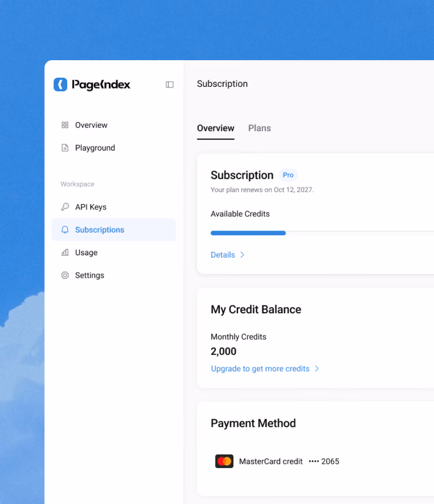
Task: Click the Subscription card heading
Action: [242, 175]
